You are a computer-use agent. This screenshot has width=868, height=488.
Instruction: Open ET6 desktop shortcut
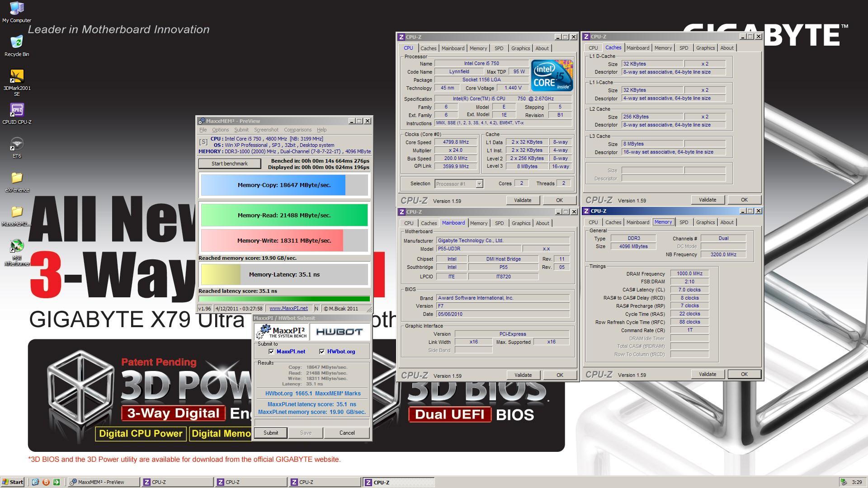pyautogui.click(x=17, y=147)
